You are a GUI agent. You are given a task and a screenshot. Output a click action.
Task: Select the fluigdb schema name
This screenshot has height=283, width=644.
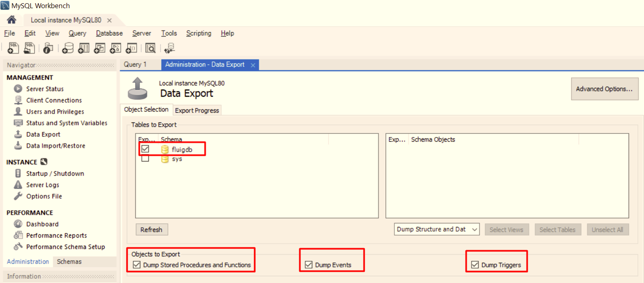tap(182, 150)
